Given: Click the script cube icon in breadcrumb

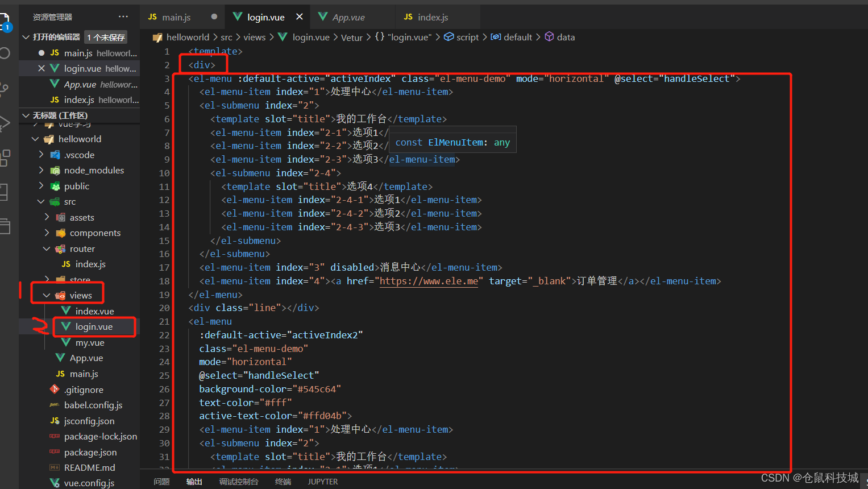Looking at the screenshot, I should (x=449, y=37).
